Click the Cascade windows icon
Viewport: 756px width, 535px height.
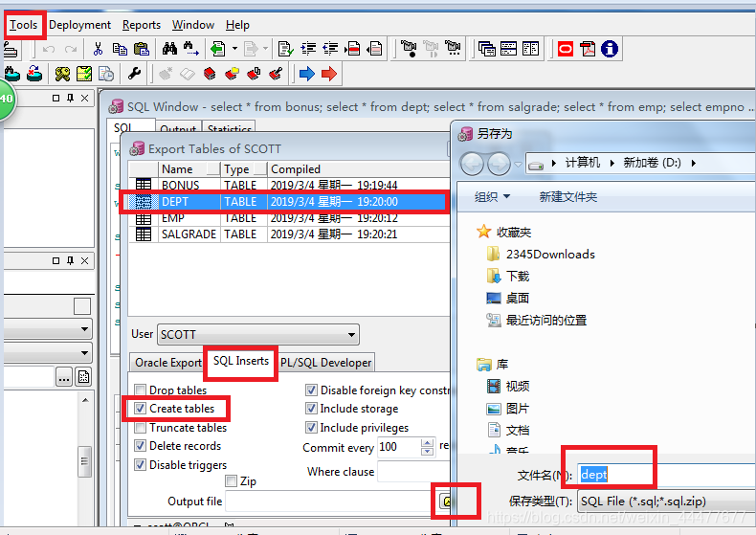(x=487, y=49)
